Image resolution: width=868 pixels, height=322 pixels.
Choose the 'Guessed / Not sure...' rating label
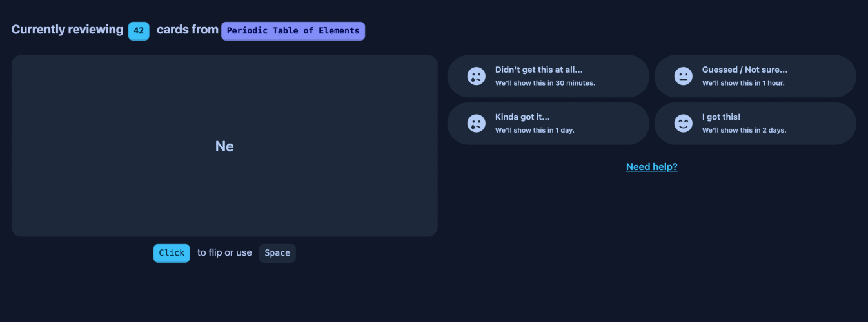tap(745, 70)
